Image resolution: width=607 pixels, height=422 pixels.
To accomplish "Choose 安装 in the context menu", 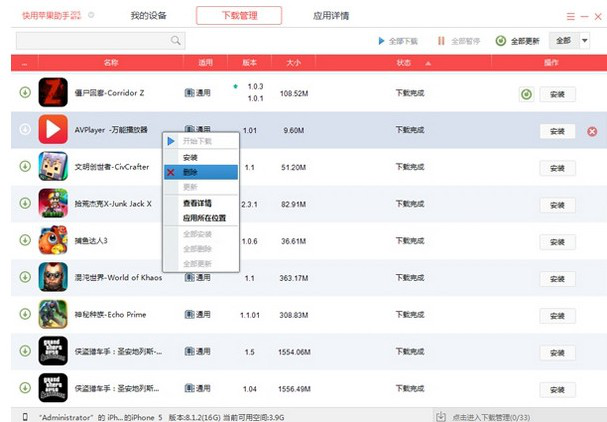I will (x=201, y=158).
